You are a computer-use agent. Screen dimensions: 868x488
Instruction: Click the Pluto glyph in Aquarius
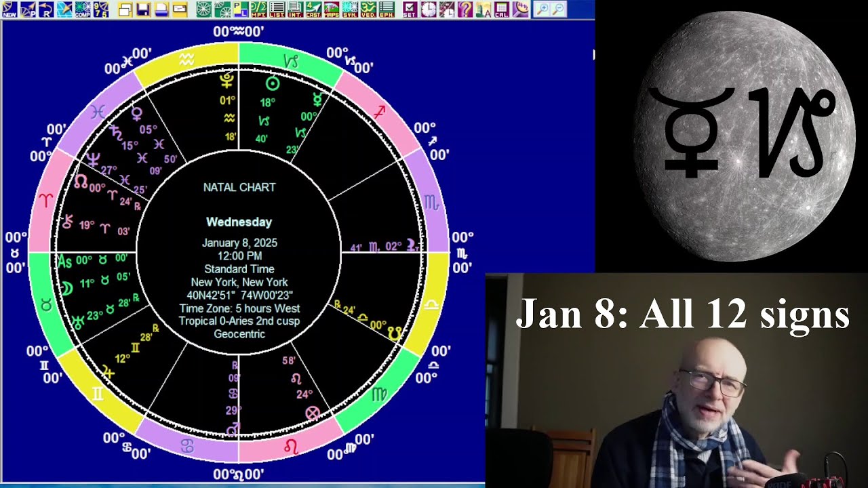(x=227, y=81)
